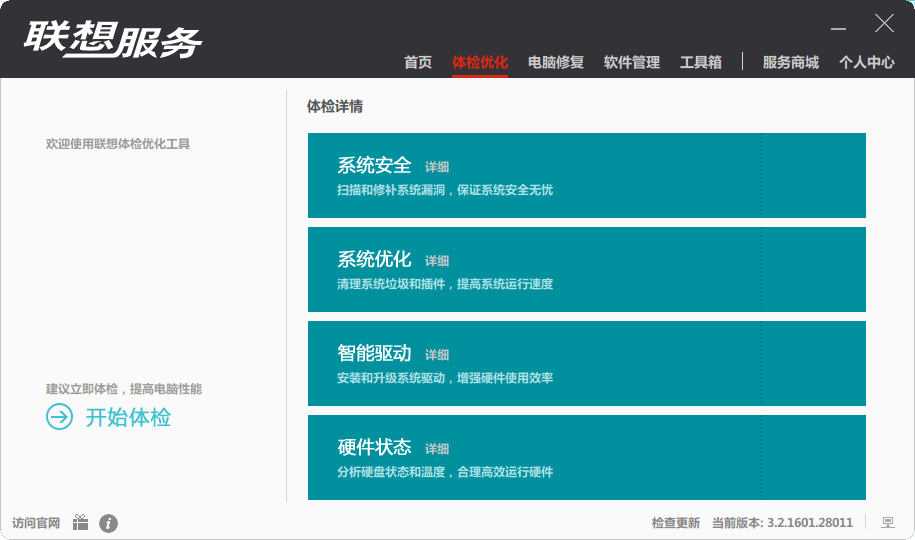Click description 扫描和修补系统漏洞，保证系统安全无忧
The image size is (915, 540).
[x=445, y=190]
